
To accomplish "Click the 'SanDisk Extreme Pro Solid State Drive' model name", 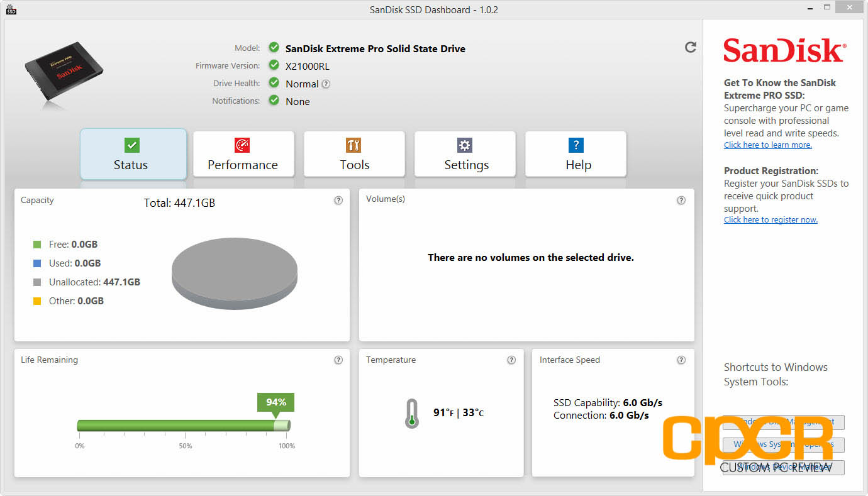I will click(x=376, y=48).
